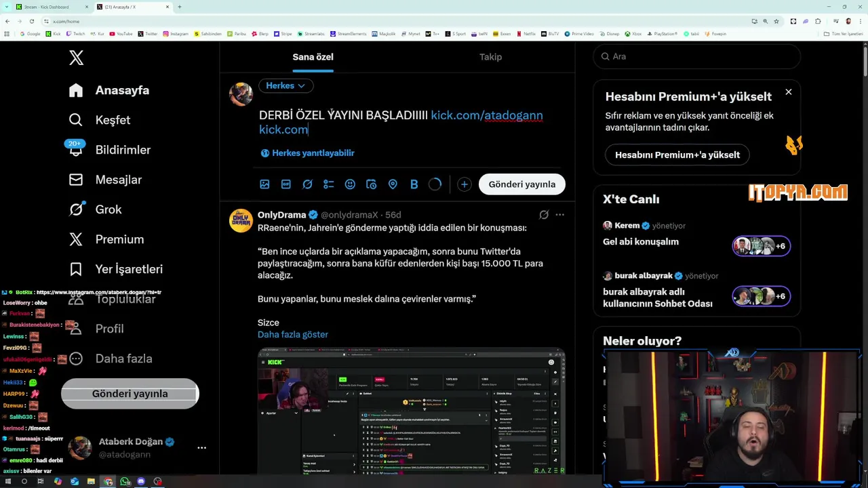The image size is (868, 488).
Task: Open Grok in the sidebar
Action: [x=95, y=209]
